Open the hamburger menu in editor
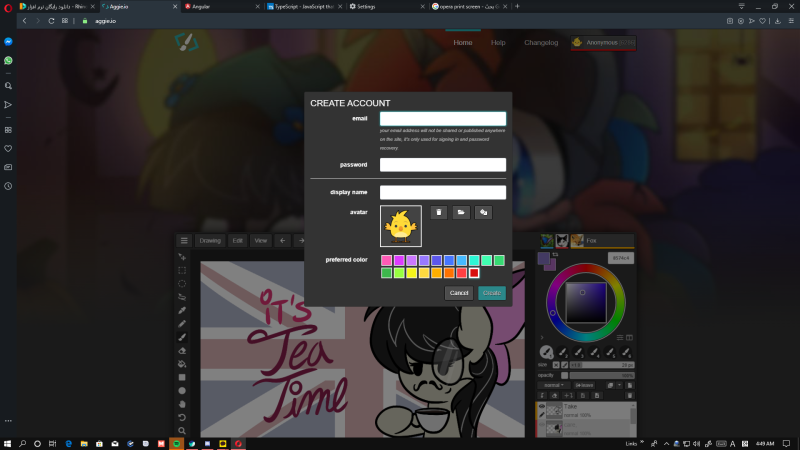The image size is (800, 450). pyautogui.click(x=184, y=240)
